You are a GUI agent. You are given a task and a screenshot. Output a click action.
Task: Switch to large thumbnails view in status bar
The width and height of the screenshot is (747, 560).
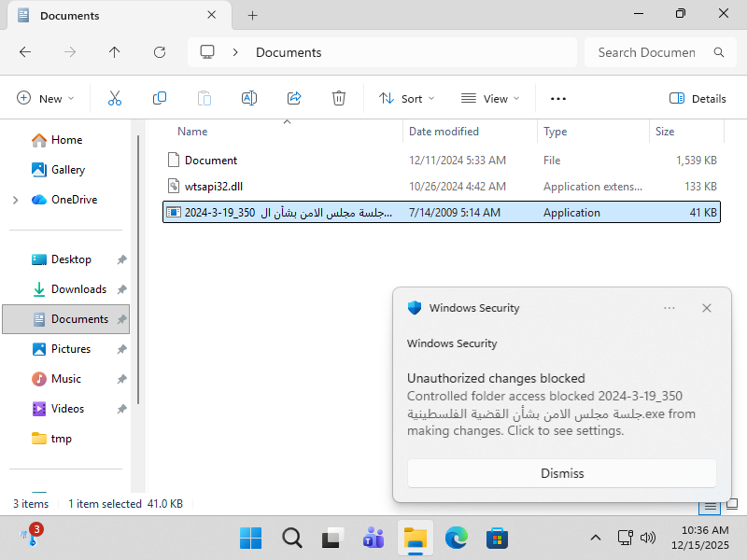coord(732,504)
